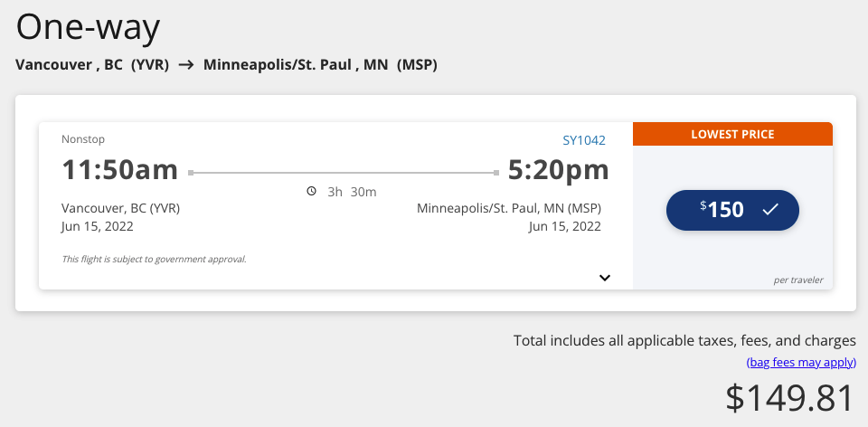Click the checkmark icon on the $150 button
Screen dimensions: 868x427
point(770,210)
